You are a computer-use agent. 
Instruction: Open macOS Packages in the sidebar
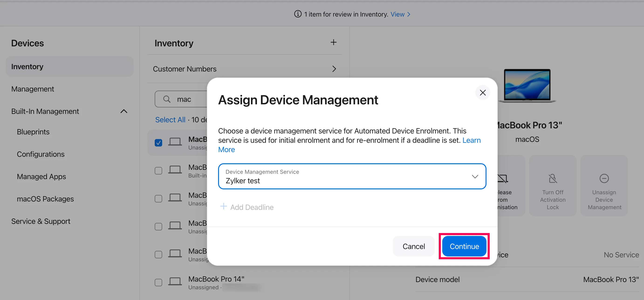coord(45,199)
